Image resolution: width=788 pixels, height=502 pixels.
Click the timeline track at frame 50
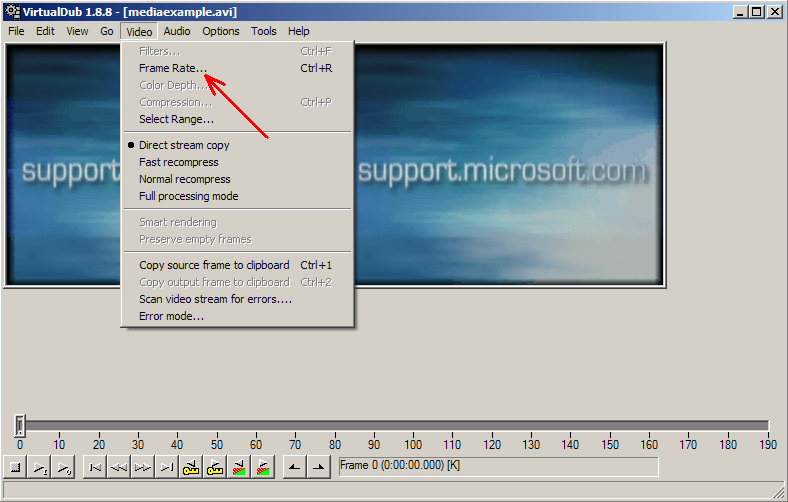[217, 426]
